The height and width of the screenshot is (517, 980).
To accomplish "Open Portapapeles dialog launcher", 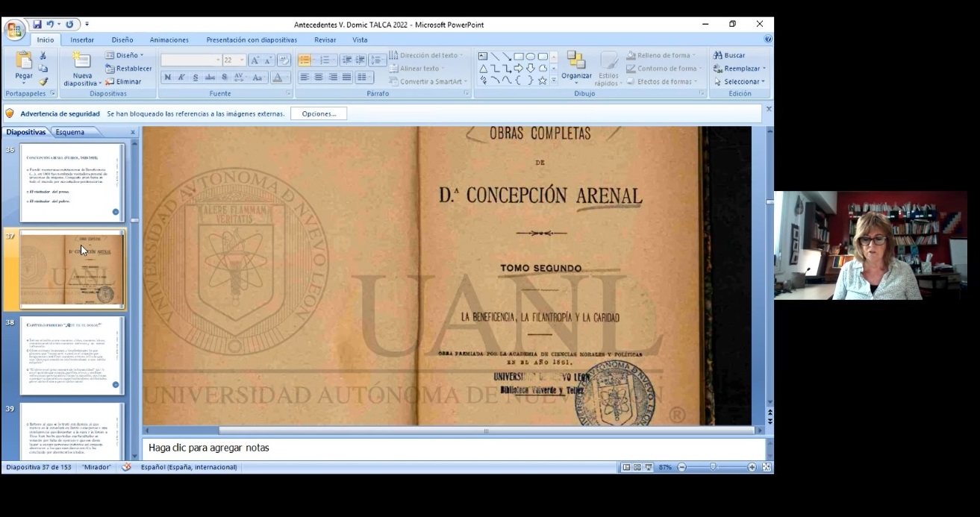I will click(52, 94).
